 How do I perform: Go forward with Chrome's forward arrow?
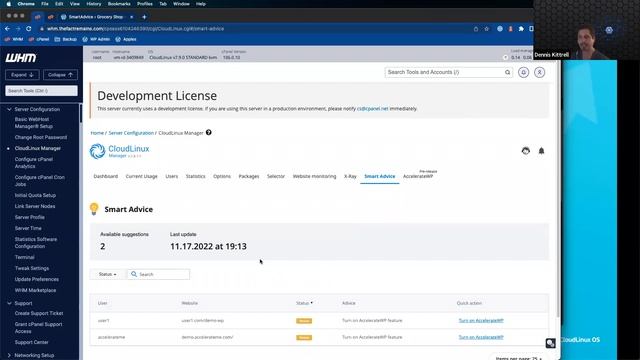coord(18,29)
